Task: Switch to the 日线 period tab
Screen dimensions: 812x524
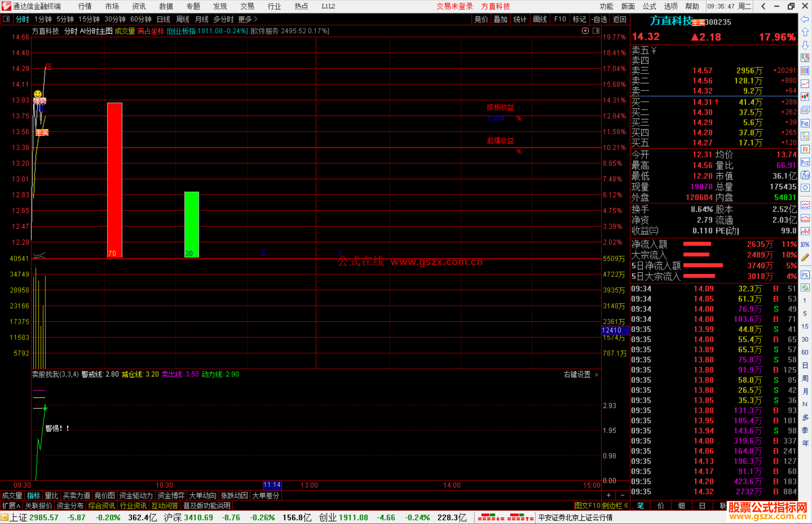Action: click(163, 19)
